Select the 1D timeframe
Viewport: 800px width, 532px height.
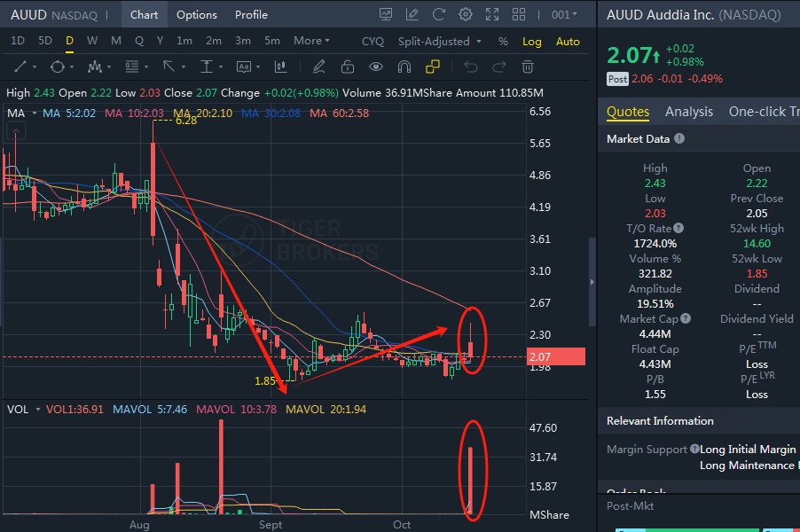coord(18,41)
